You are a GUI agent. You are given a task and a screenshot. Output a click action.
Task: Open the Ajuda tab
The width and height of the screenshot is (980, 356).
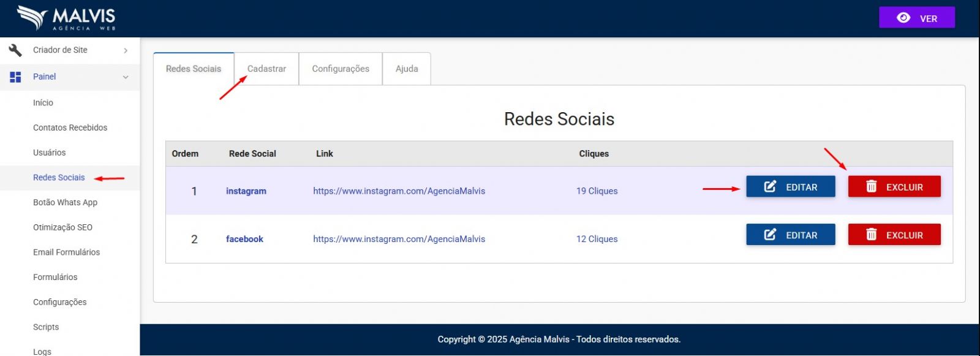coord(407,69)
